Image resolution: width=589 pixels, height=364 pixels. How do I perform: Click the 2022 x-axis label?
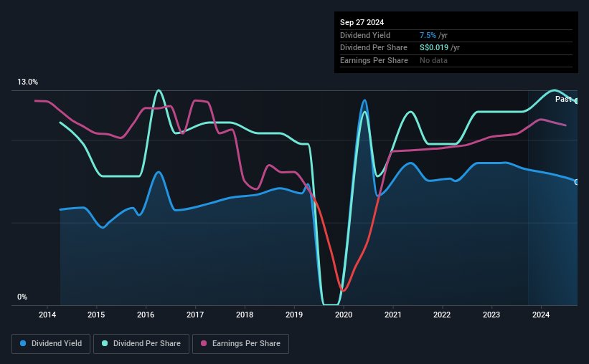pos(442,315)
